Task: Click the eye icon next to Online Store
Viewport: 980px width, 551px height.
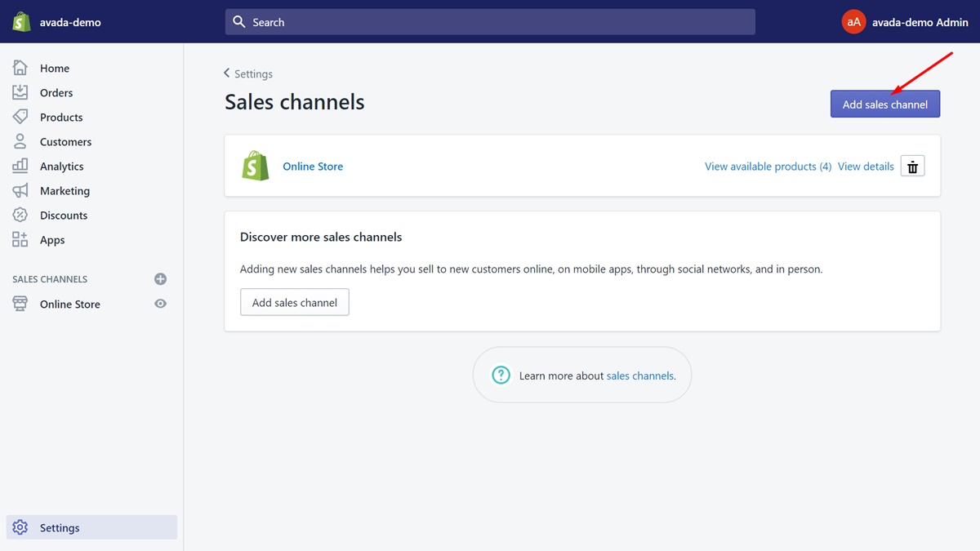Action: pyautogui.click(x=160, y=304)
